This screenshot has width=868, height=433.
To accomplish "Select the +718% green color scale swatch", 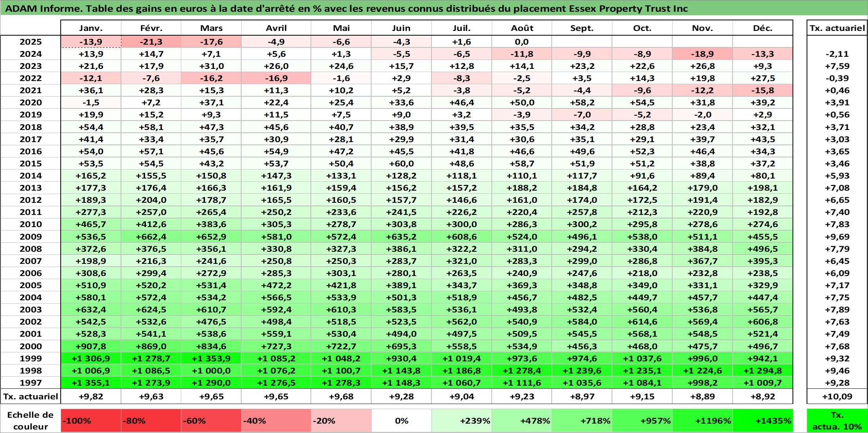I will (x=582, y=420).
